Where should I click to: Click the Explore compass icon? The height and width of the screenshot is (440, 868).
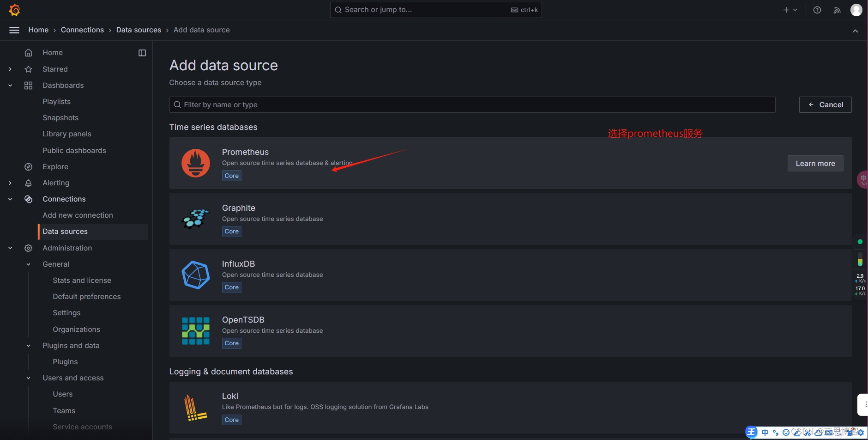click(29, 167)
